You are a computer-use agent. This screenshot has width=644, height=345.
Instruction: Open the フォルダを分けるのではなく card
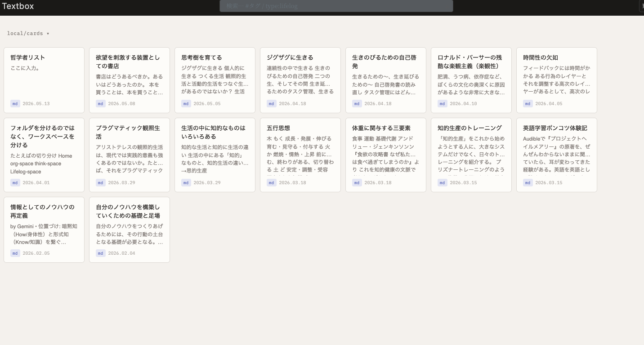coord(44,155)
